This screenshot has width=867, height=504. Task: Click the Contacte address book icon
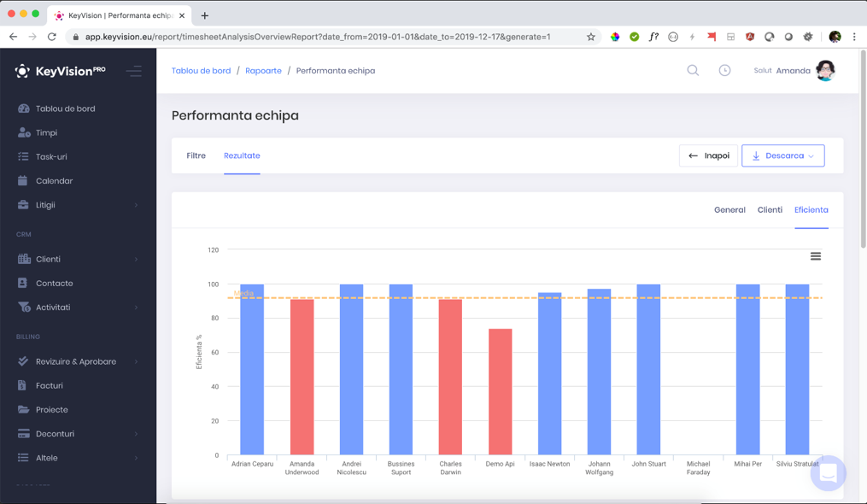click(23, 283)
